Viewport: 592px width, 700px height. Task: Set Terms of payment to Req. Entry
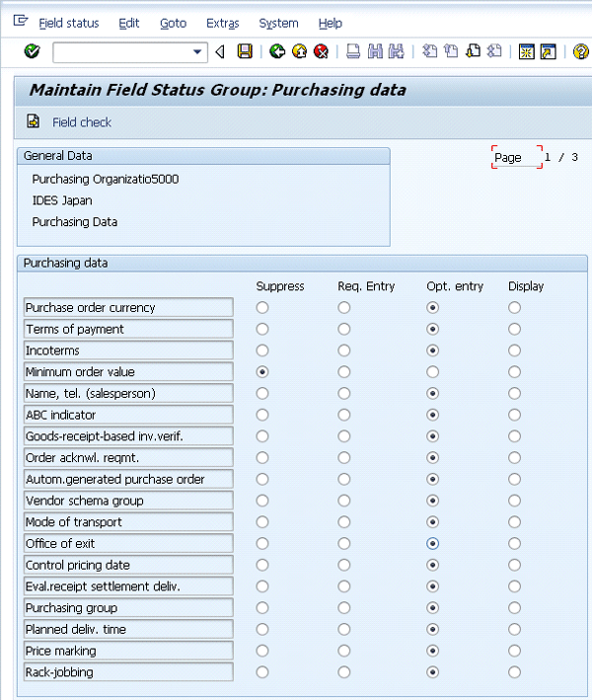tap(344, 329)
